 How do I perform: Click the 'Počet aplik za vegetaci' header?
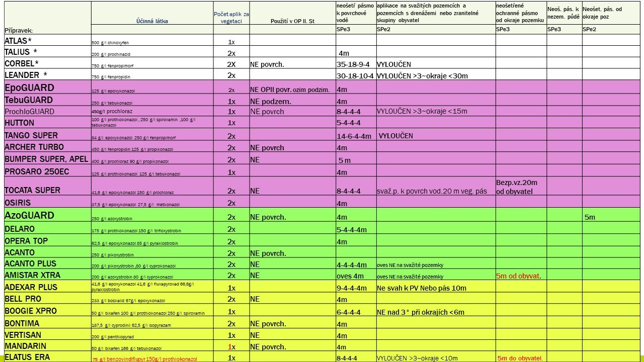231,18
